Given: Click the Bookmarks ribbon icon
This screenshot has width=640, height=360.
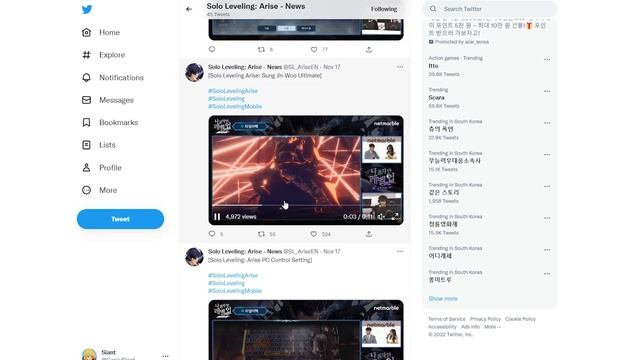Looking at the screenshot, I should (86, 122).
